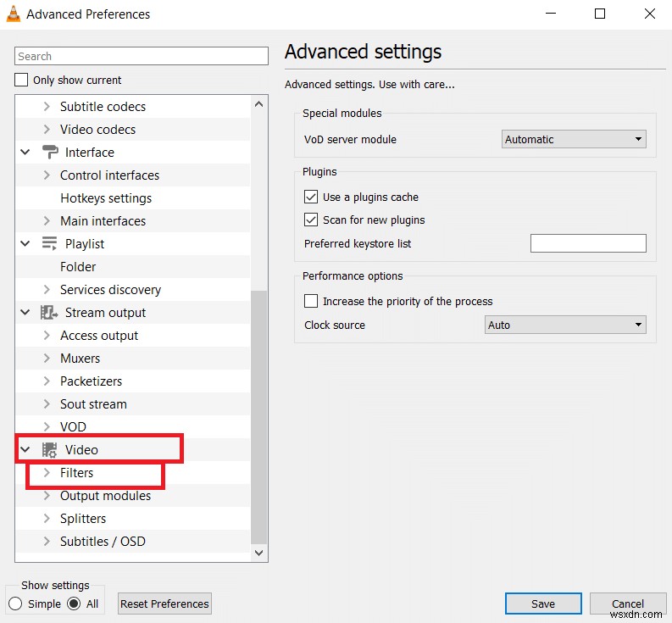Click the Save button
Image resolution: width=672 pixels, height=623 pixels.
click(543, 604)
